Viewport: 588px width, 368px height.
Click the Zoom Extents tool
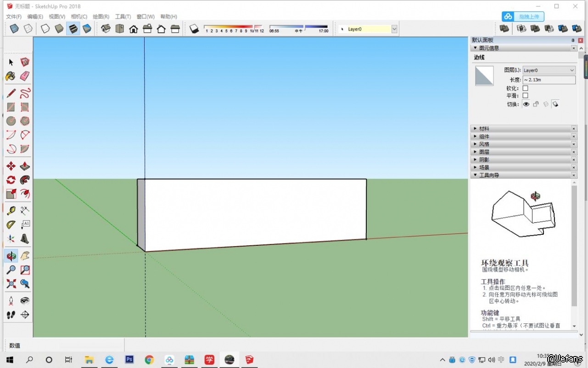11,283
